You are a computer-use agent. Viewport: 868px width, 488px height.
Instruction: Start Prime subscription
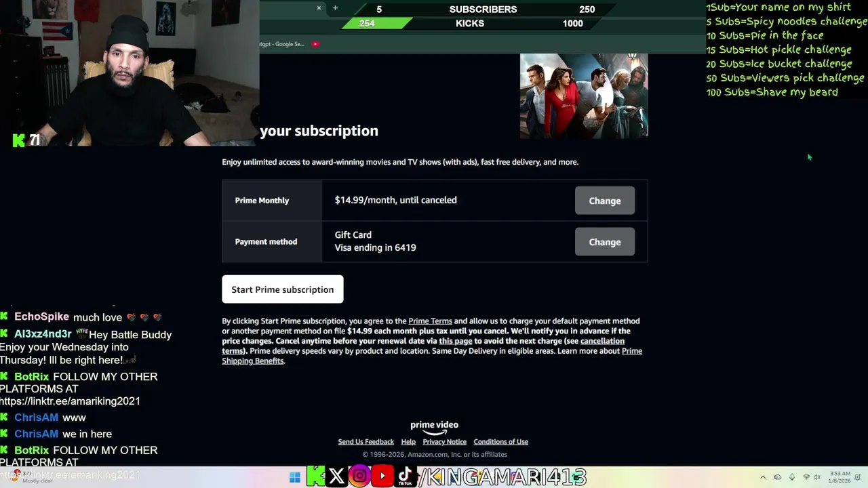coord(282,289)
